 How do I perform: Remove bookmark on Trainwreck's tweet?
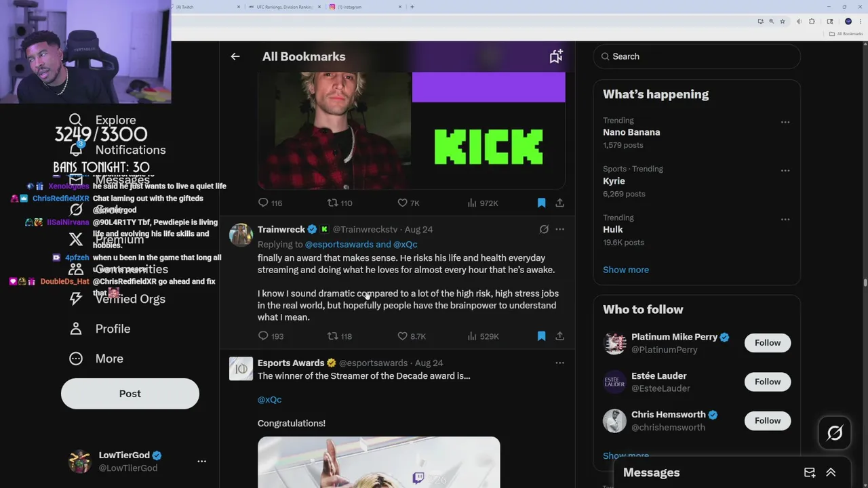point(541,336)
